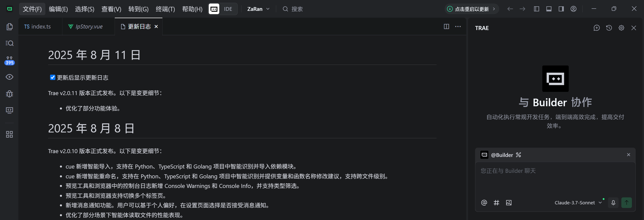Toggle the right AI sidebar layout

pos(561,9)
